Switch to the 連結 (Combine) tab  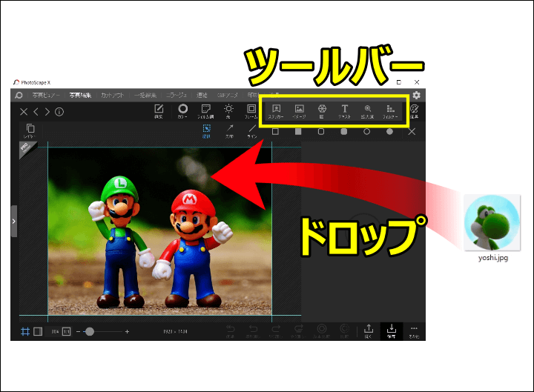(x=202, y=96)
